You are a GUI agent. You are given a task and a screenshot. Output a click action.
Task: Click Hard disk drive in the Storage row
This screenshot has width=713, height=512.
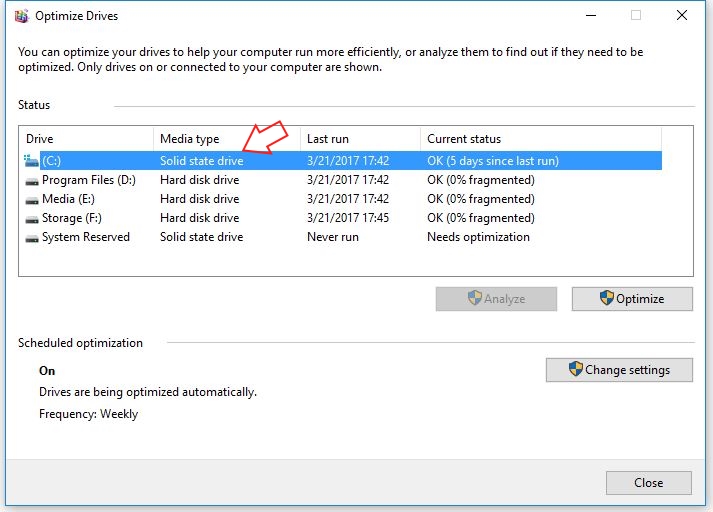pos(199,218)
